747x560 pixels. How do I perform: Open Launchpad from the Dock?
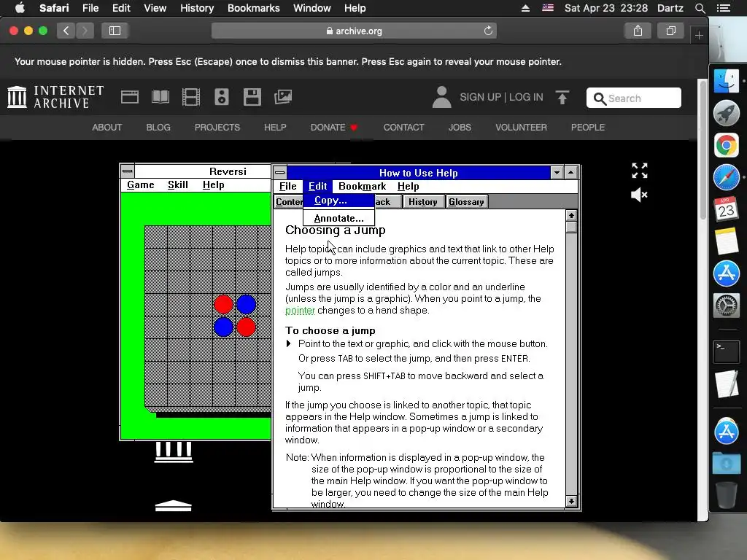pos(726,113)
